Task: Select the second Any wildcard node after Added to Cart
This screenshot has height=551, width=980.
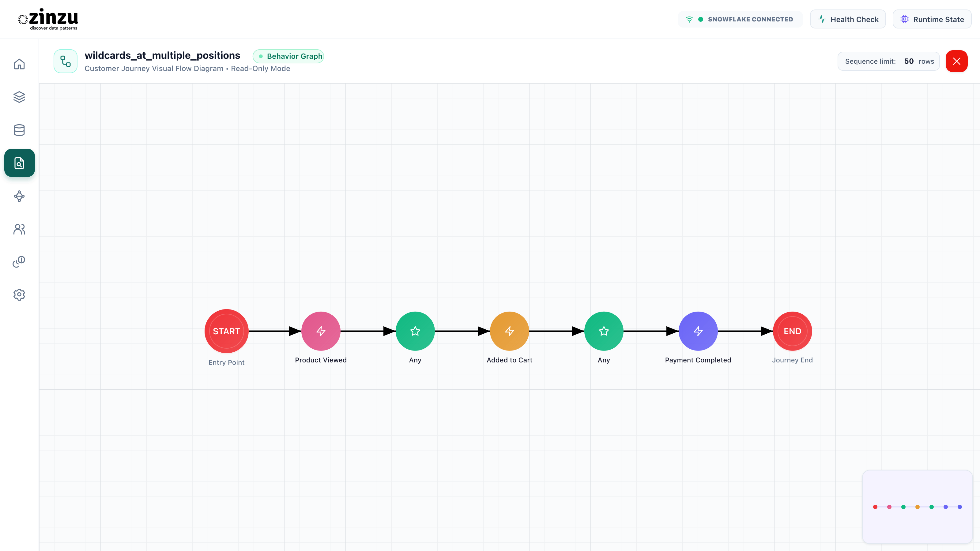Action: pos(604,331)
